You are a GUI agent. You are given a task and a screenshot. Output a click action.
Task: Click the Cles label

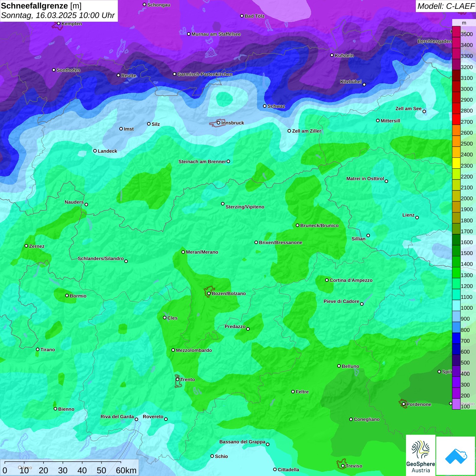pyautogui.click(x=172, y=318)
